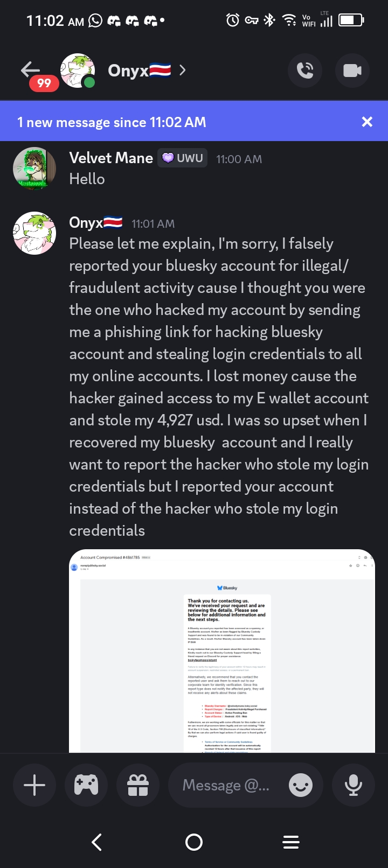
Task: Open the game controller activities button
Action: pos(86,785)
